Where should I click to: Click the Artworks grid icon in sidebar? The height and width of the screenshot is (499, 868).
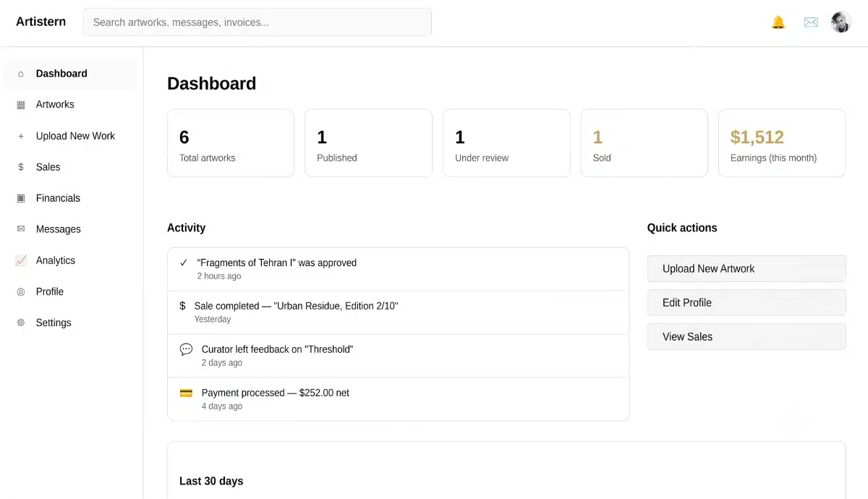(21, 105)
